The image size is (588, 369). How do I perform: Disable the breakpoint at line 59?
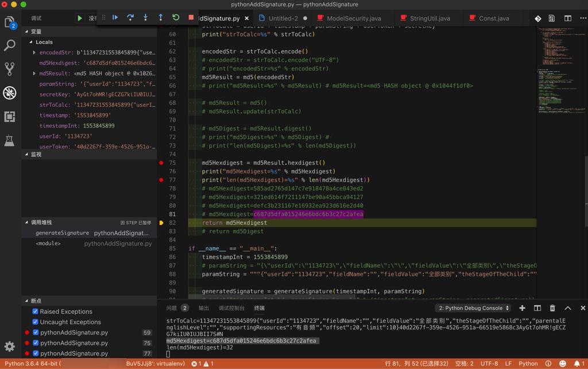click(35, 333)
